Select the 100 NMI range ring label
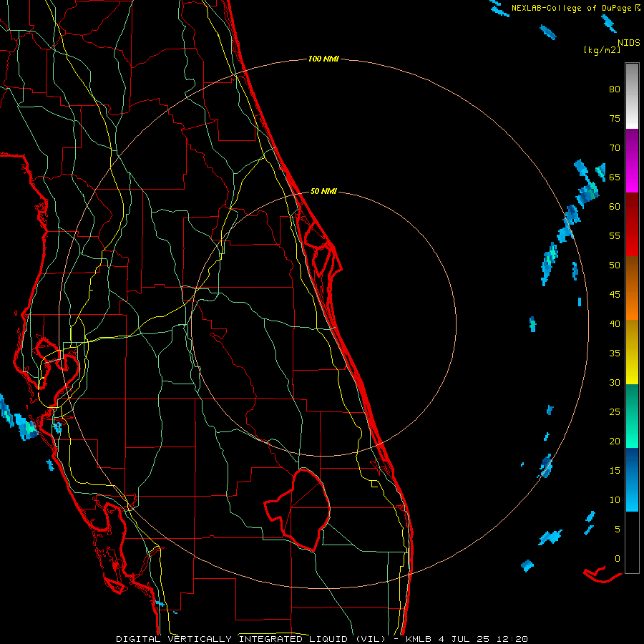This screenshot has height=644, width=644. pyautogui.click(x=323, y=59)
